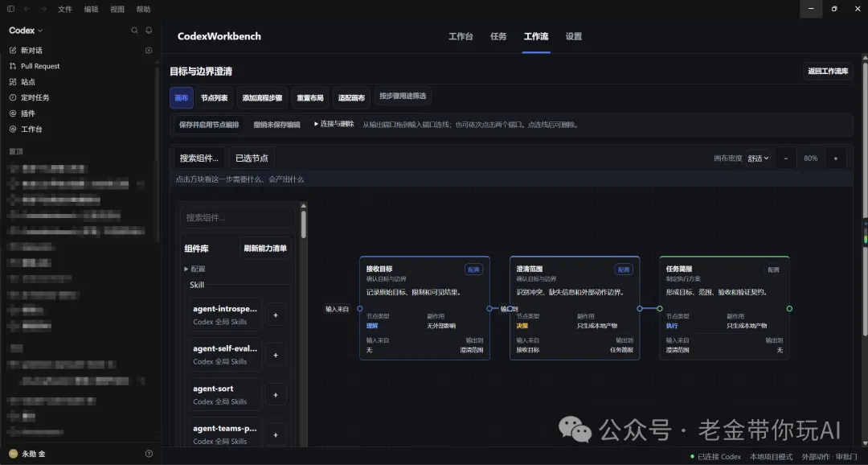Click 刷新能力清单 button
Image resolution: width=868 pixels, height=465 pixels.
tap(266, 249)
